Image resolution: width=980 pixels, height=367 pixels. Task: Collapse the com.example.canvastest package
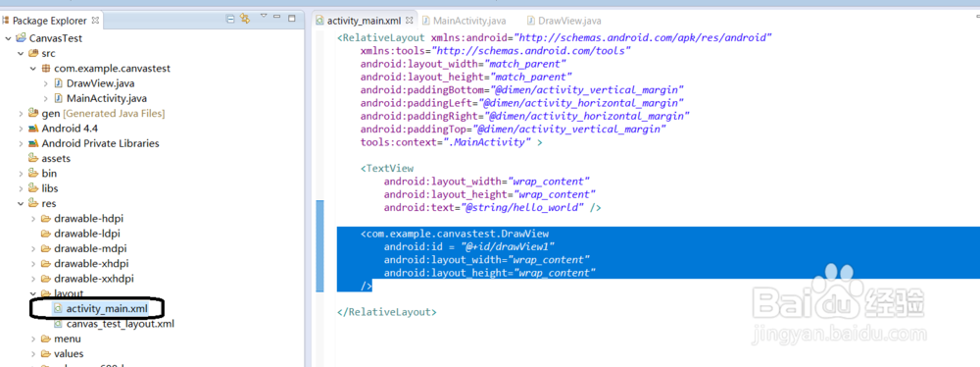click(x=32, y=69)
